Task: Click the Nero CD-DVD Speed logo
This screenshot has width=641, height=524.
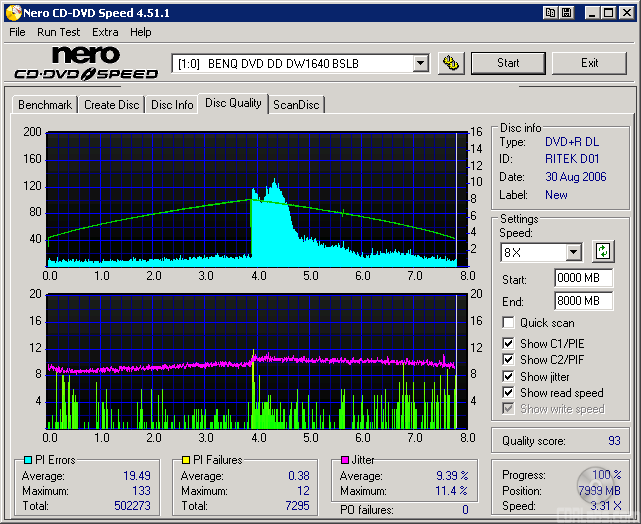Action: click(85, 63)
